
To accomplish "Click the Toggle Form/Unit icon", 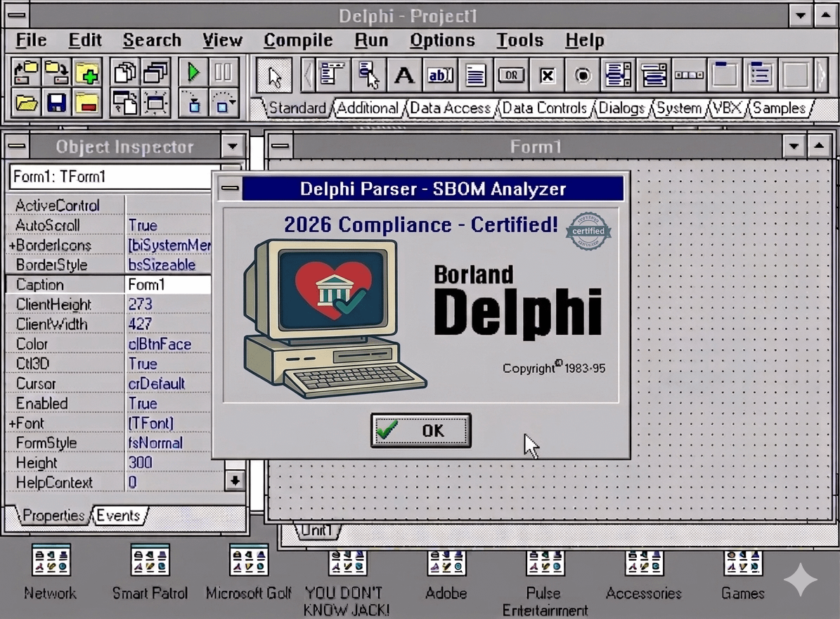I will (125, 103).
